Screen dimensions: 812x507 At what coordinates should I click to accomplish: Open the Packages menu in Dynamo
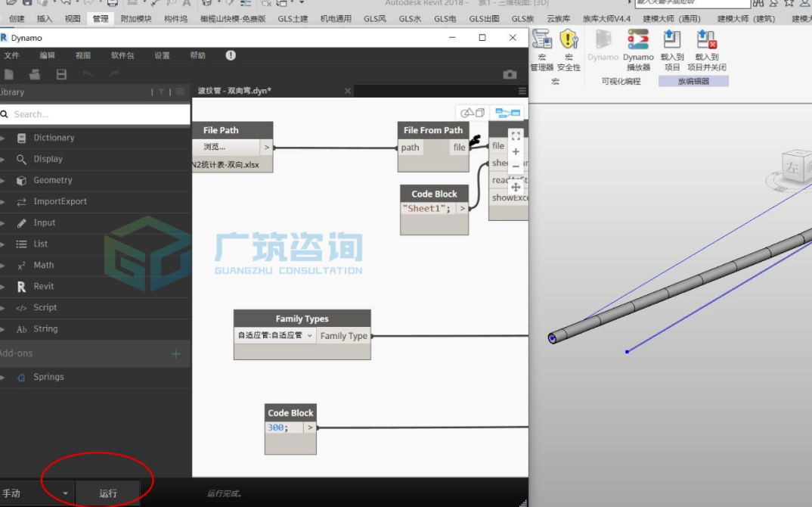pyautogui.click(x=122, y=55)
